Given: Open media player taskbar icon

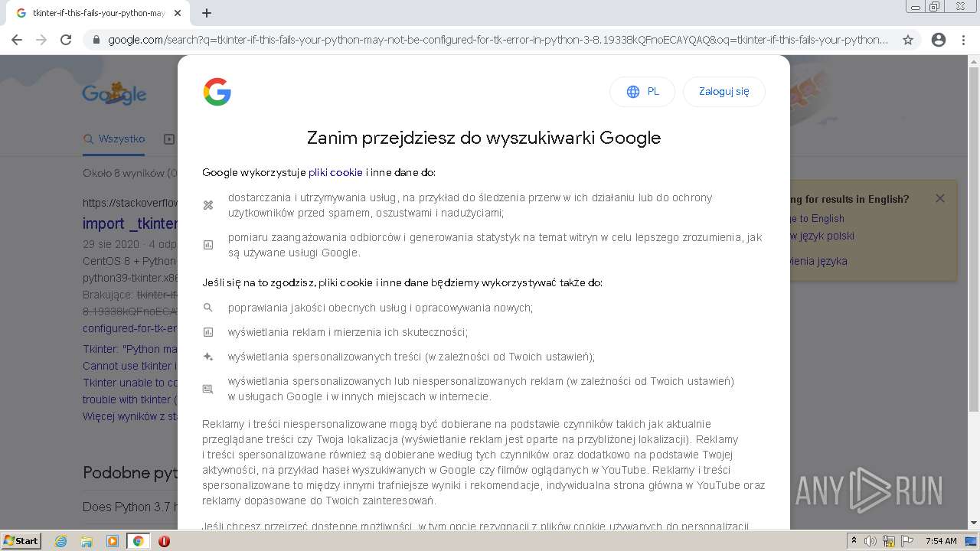Looking at the screenshot, I should 112,541.
